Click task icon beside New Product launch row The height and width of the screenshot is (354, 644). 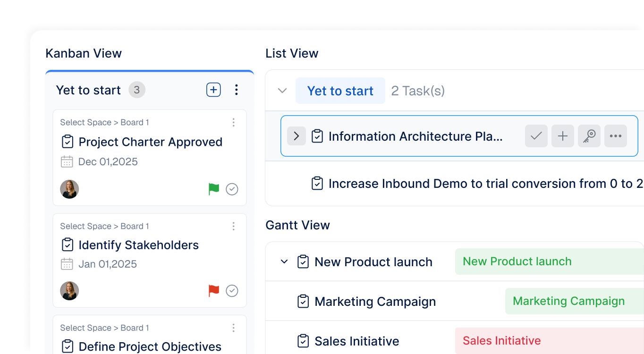tap(303, 261)
